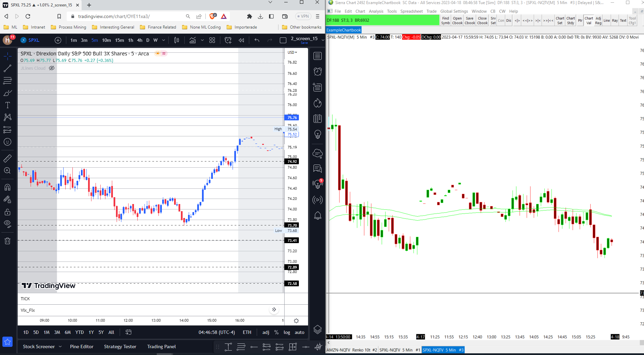644x355 pixels.
Task: Open the ExampleChartbook tab in Sierra Chart
Action: point(344,30)
